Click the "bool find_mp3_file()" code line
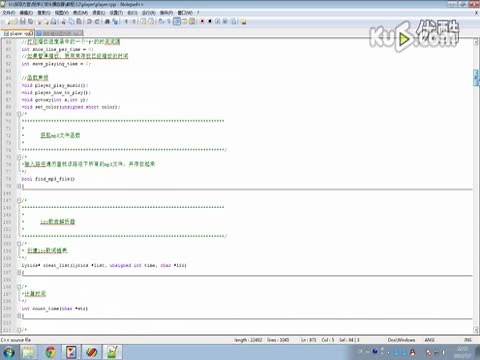This screenshot has height=360, width=480. point(48,179)
